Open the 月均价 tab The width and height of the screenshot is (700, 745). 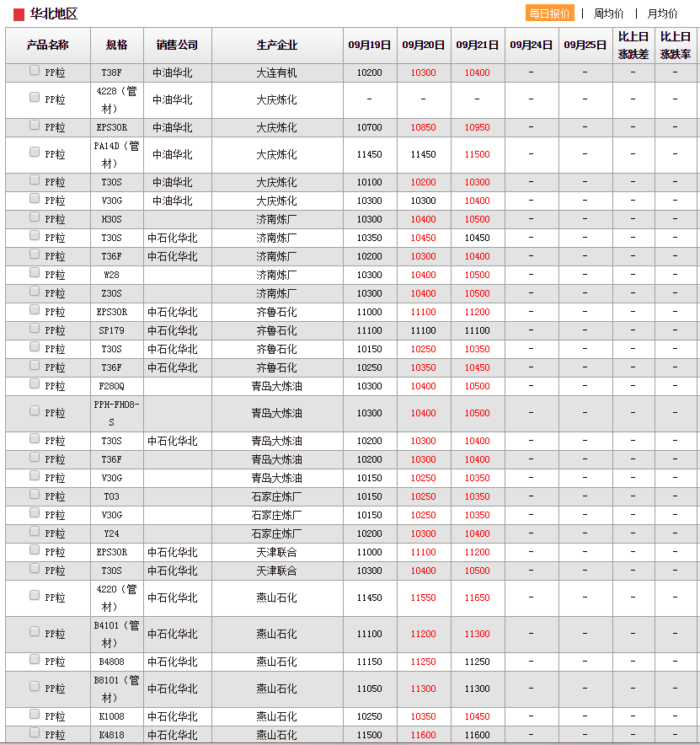click(662, 13)
